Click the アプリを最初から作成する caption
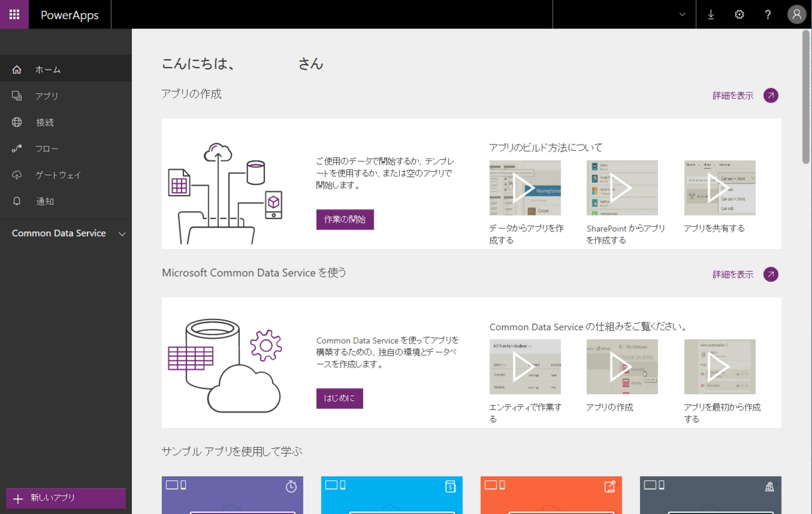 click(x=723, y=413)
